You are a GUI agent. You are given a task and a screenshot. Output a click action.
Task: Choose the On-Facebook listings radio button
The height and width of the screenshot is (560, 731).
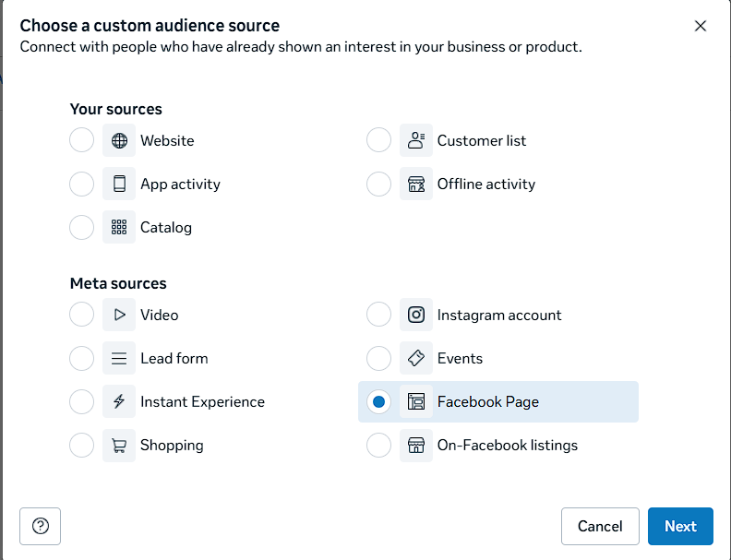coord(379,446)
